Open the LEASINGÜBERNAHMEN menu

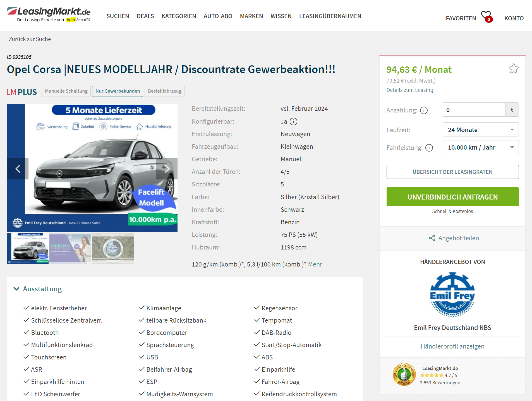click(x=330, y=16)
